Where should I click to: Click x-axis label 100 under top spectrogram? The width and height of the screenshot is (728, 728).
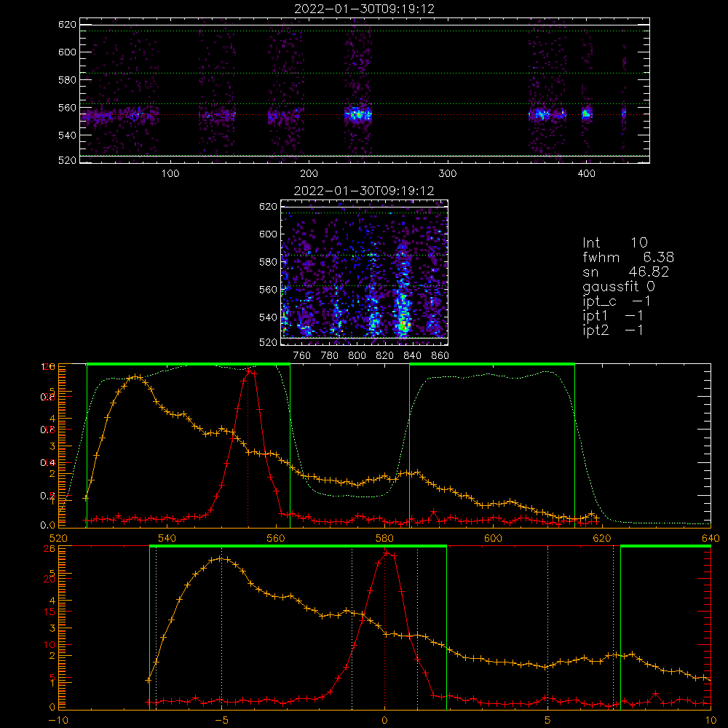170,174
